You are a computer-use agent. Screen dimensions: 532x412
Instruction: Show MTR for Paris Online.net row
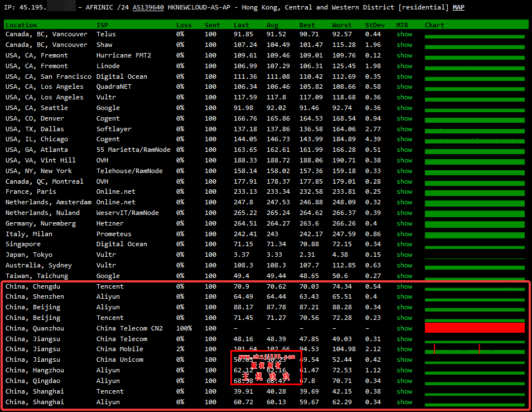(x=404, y=191)
